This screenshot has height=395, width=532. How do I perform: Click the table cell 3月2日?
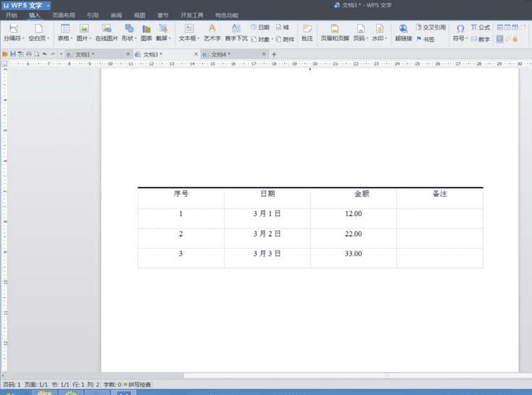point(267,238)
